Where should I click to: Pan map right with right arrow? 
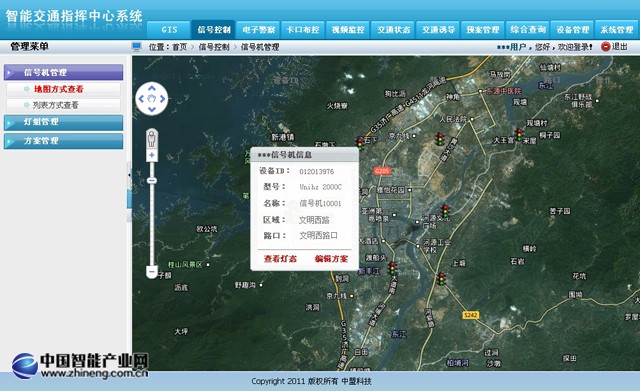(162, 99)
